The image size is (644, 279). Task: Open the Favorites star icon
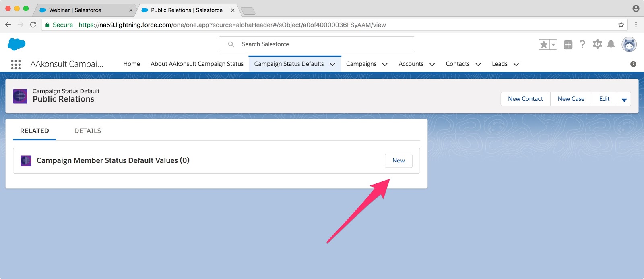pos(544,44)
